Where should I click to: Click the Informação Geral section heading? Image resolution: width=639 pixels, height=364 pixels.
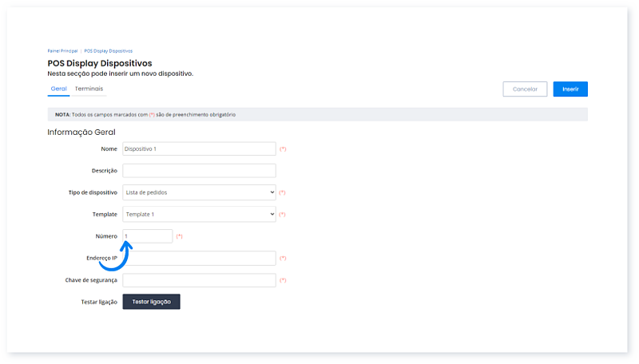[81, 132]
